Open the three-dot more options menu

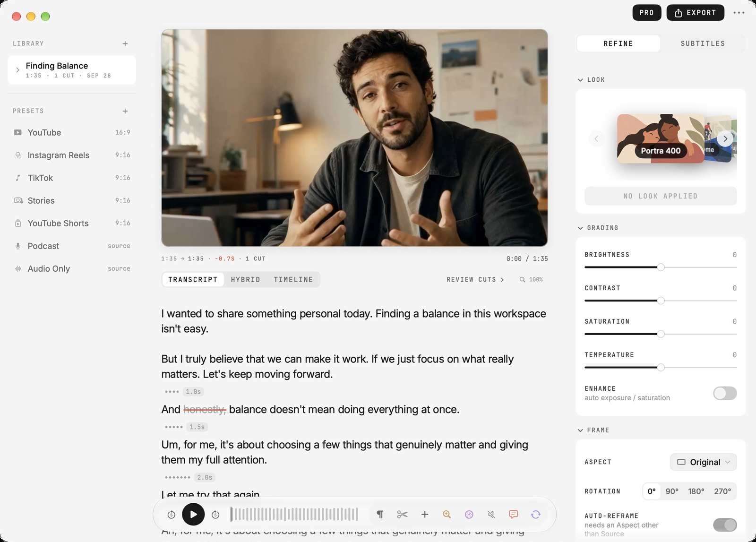point(739,13)
